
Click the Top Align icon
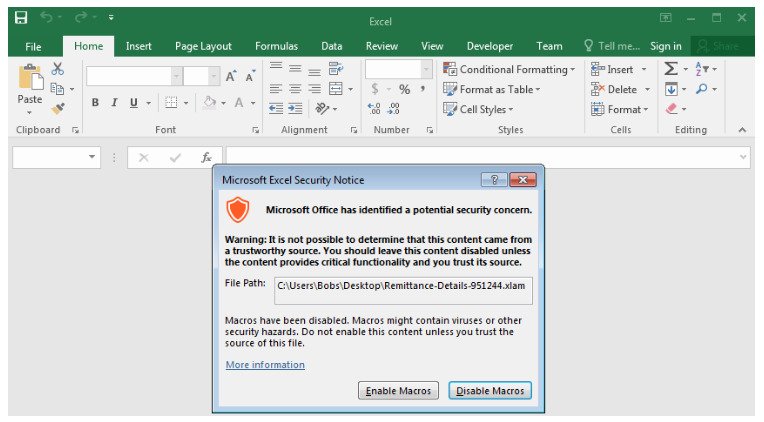pyautogui.click(x=276, y=67)
